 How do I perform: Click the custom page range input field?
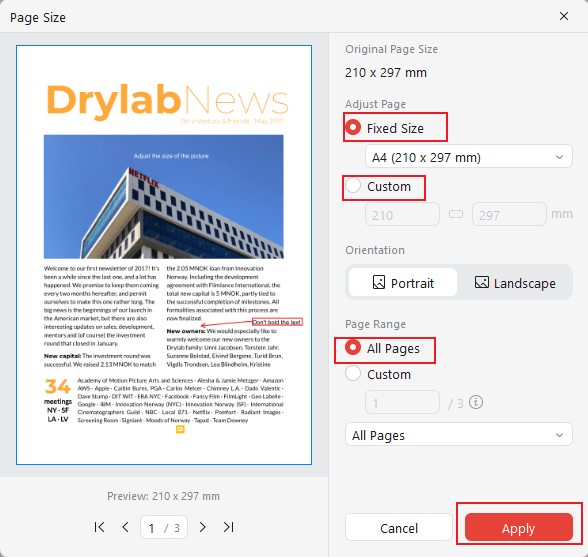(402, 402)
